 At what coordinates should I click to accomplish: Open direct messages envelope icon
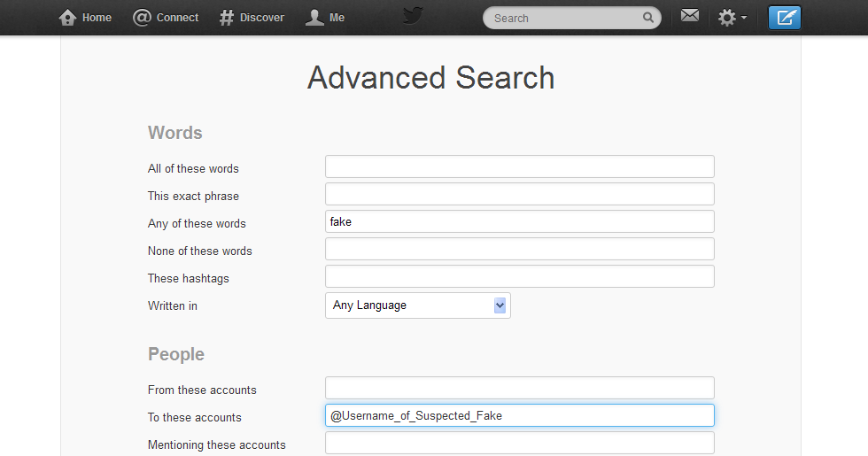point(690,16)
